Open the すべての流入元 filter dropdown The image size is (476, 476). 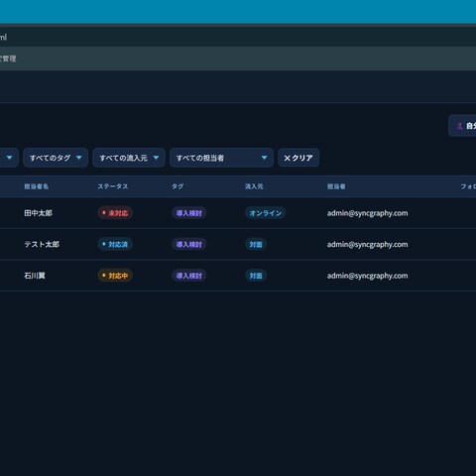pyautogui.click(x=129, y=158)
